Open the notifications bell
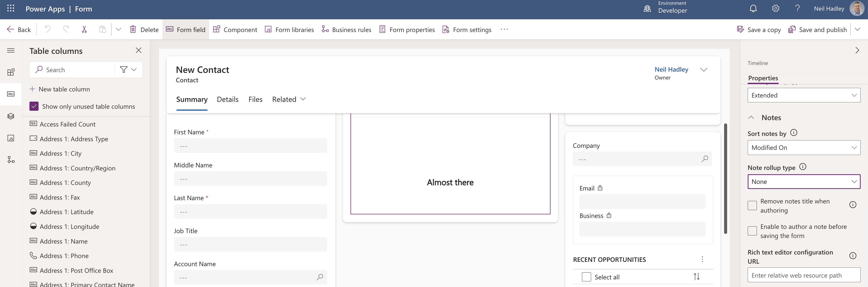This screenshot has height=287, width=868. [753, 8]
